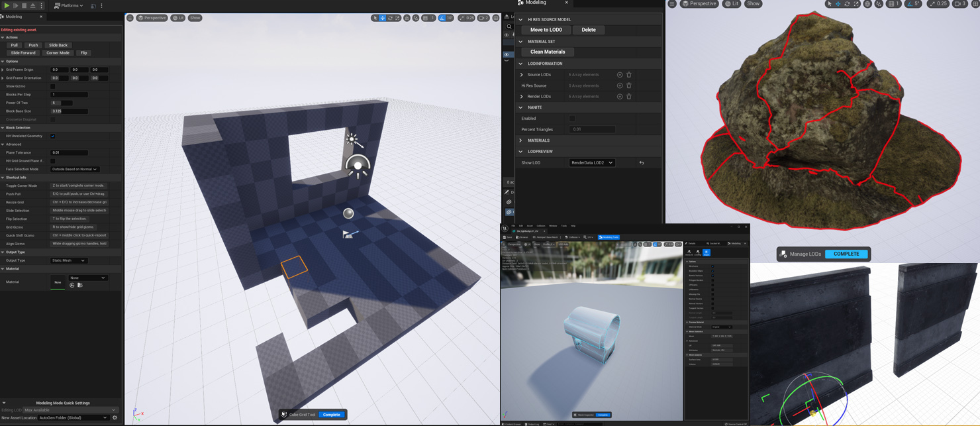This screenshot has height=426, width=980.
Task: Click the Stop simulation icon in top toolbar
Action: (x=24, y=5)
